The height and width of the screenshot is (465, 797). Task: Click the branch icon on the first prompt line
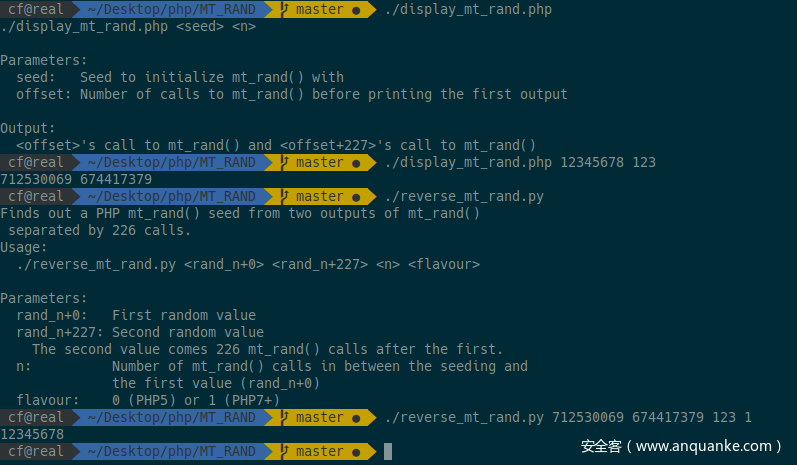pyautogui.click(x=285, y=9)
